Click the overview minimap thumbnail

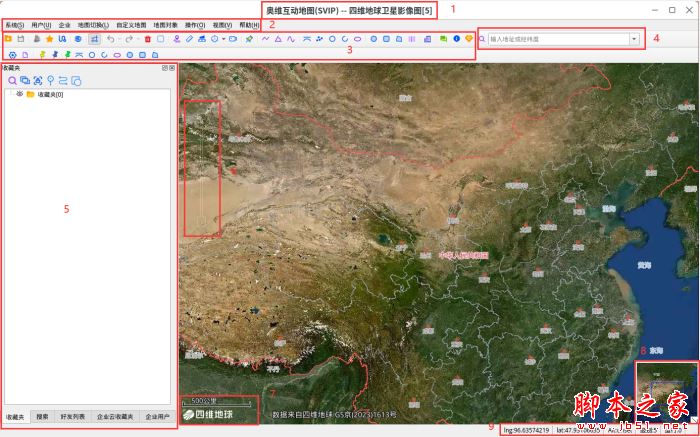[x=667, y=391]
